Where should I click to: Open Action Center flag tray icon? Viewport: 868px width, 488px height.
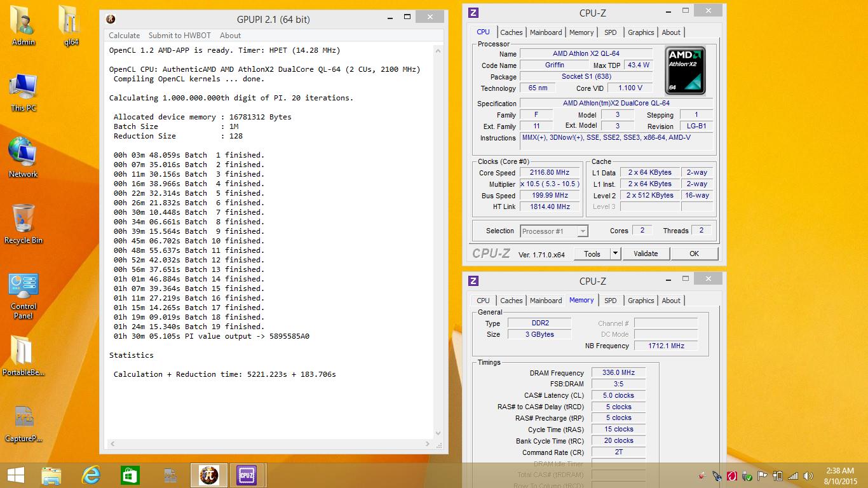click(763, 476)
